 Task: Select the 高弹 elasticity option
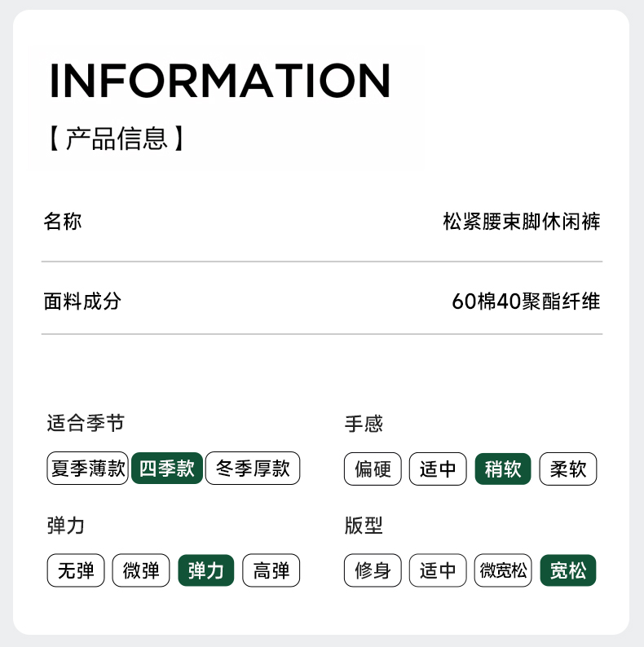pyautogui.click(x=271, y=570)
